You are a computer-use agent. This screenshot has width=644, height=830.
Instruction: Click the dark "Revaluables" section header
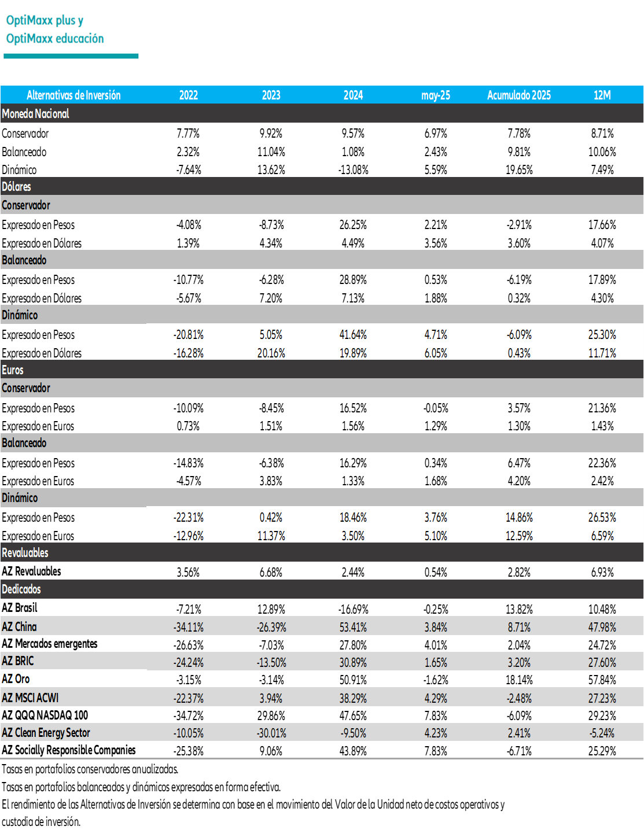pyautogui.click(x=322, y=552)
